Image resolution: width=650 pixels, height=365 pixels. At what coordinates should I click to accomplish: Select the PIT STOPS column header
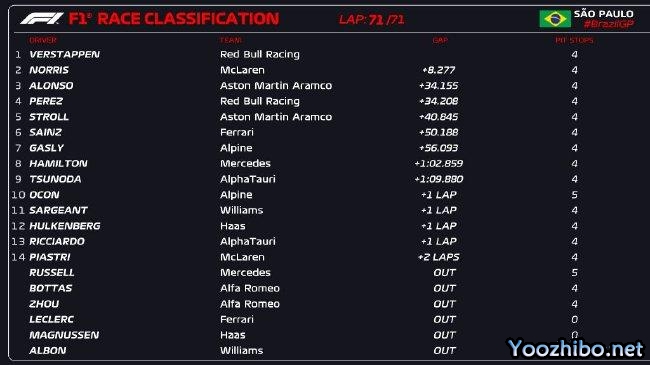coord(574,40)
